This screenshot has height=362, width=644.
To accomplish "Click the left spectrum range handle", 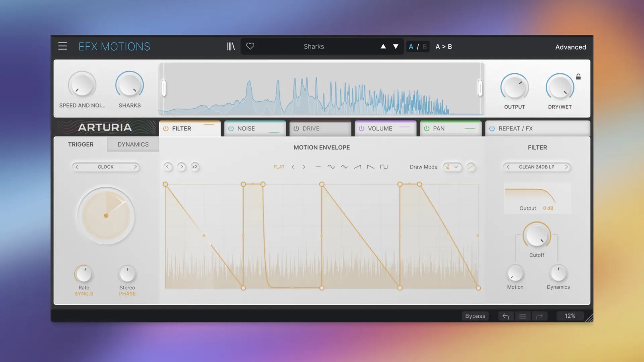I will pos(164,88).
